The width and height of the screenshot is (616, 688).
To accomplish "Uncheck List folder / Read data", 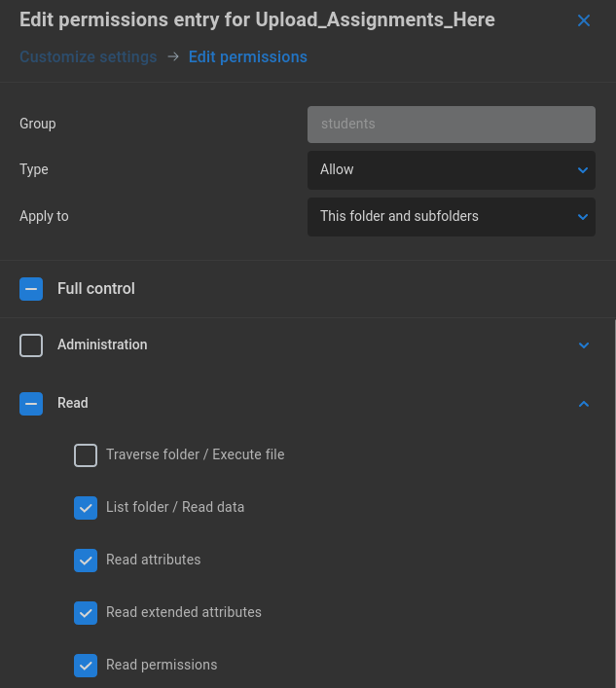I will (86, 508).
